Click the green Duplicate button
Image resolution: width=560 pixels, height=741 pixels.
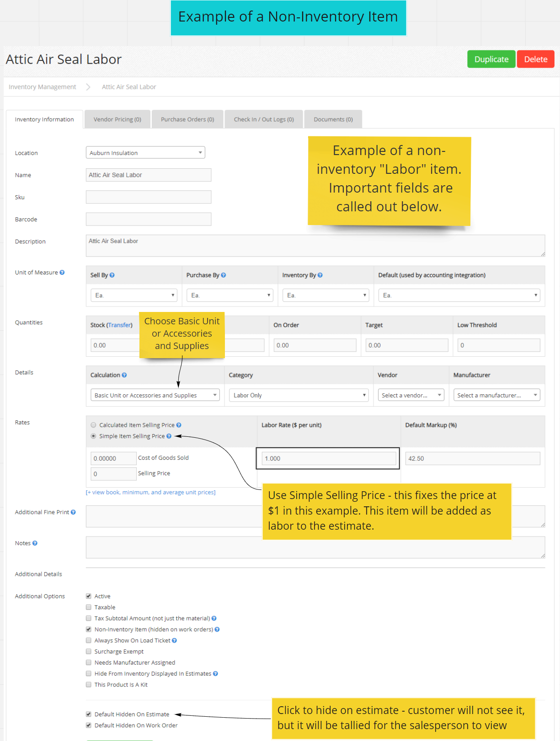(491, 59)
